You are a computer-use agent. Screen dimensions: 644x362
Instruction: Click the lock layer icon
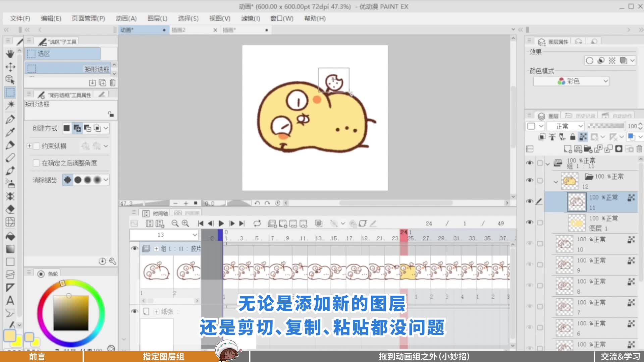coord(573,136)
